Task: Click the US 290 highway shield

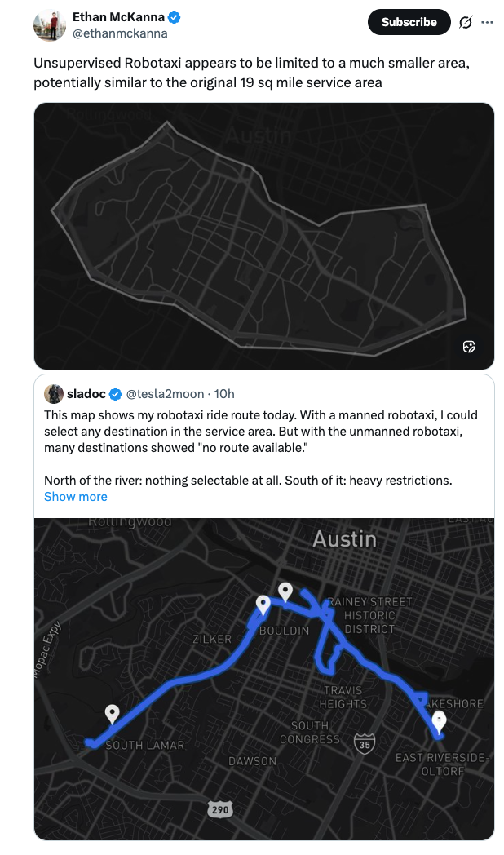Action: click(x=219, y=808)
